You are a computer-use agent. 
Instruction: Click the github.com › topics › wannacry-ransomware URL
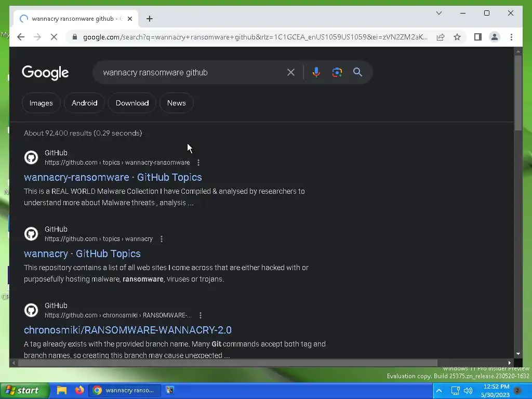point(117,163)
